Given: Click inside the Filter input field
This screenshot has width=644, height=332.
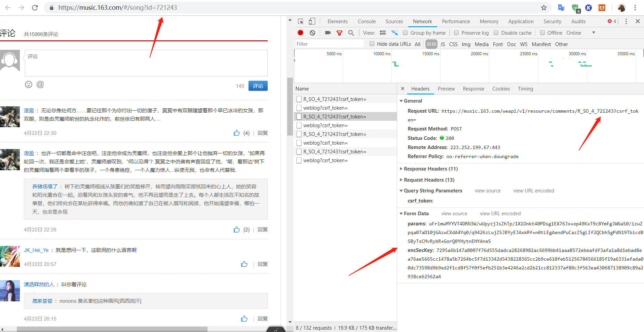Looking at the screenshot, I should pyautogui.click(x=329, y=44).
